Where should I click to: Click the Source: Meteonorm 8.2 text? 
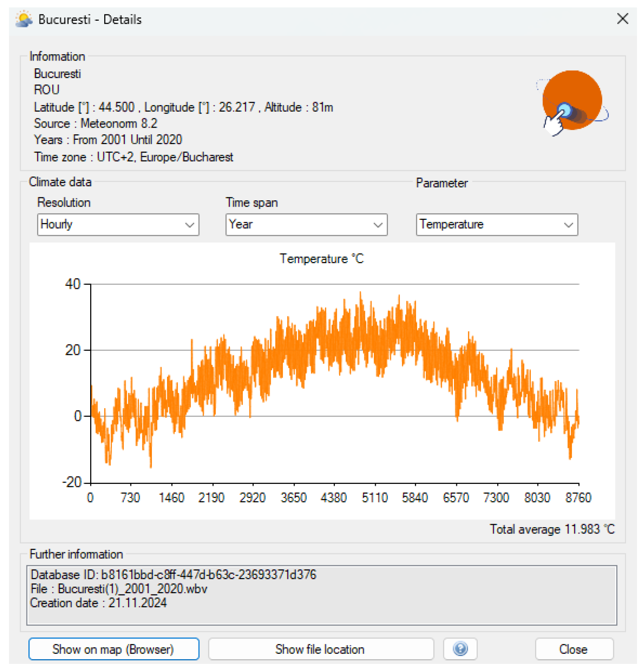tap(96, 123)
